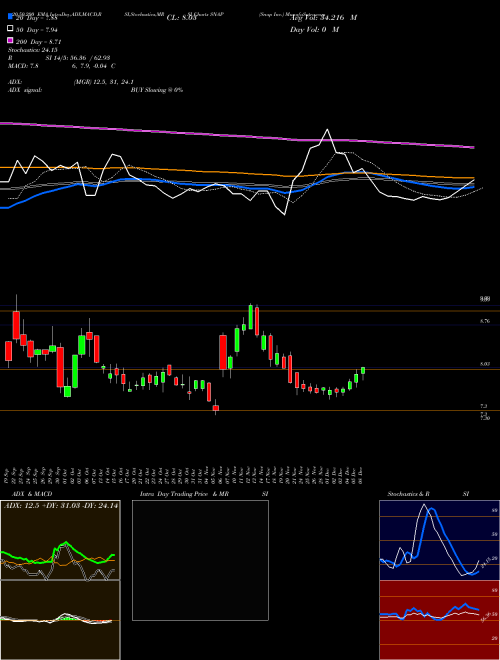
Task: Click the upper ADX mini chart
Action: 60,540
